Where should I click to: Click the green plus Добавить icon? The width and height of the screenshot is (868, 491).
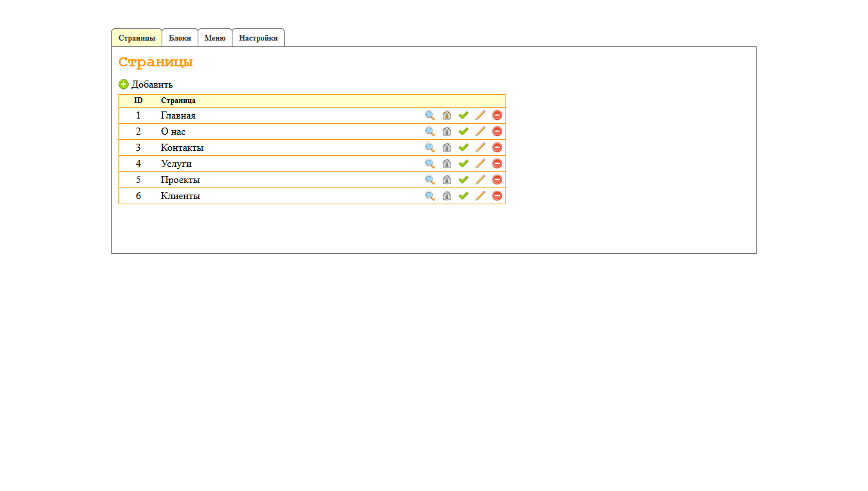pyautogui.click(x=124, y=84)
